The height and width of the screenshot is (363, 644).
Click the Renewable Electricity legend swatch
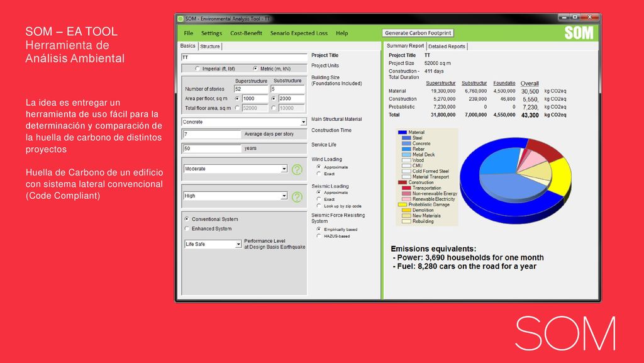click(406, 199)
